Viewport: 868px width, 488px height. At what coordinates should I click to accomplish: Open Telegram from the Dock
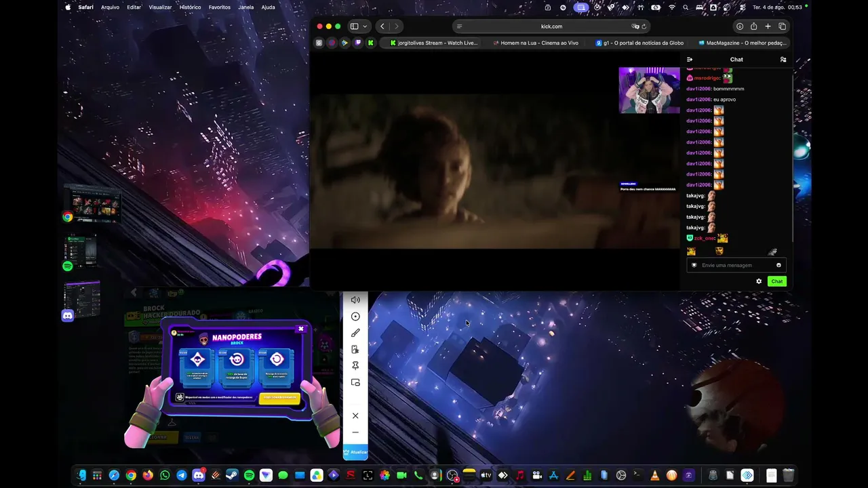tap(182, 475)
